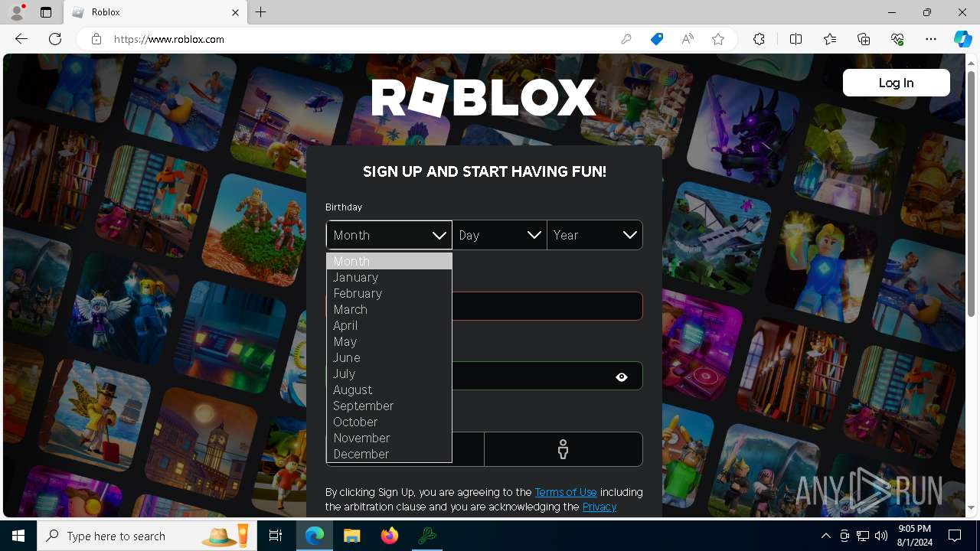
Task: Choose January from month list
Action: (389, 278)
